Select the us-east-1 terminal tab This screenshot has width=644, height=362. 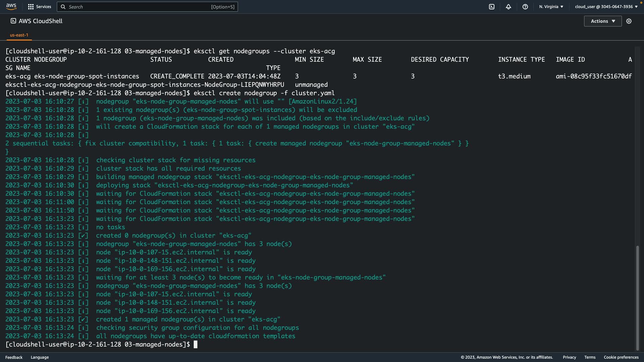click(x=19, y=35)
